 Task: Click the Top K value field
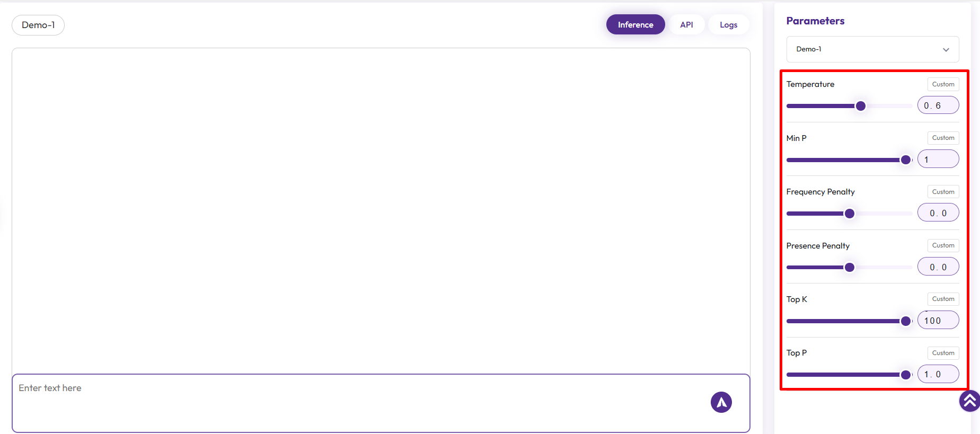[x=938, y=321]
